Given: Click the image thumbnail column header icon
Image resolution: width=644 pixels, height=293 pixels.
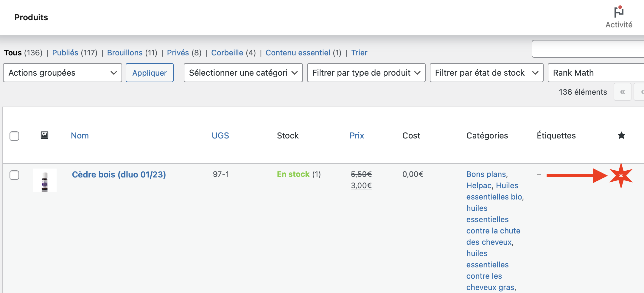Looking at the screenshot, I should click(x=44, y=135).
